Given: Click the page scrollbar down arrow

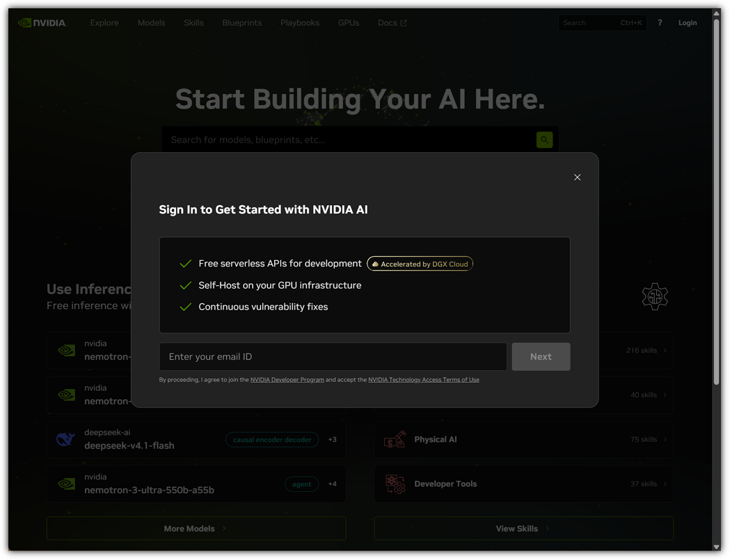Looking at the screenshot, I should pos(717,547).
